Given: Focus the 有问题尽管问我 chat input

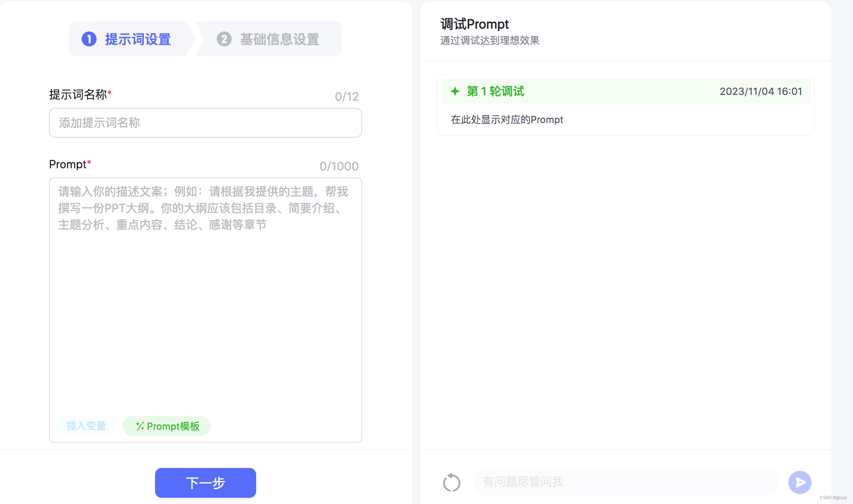Looking at the screenshot, I should pyautogui.click(x=626, y=482).
